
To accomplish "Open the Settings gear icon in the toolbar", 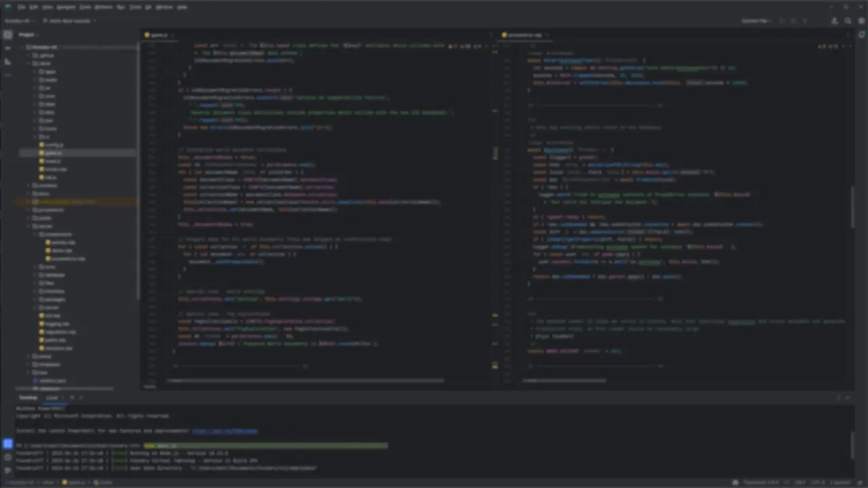I will tap(861, 21).
